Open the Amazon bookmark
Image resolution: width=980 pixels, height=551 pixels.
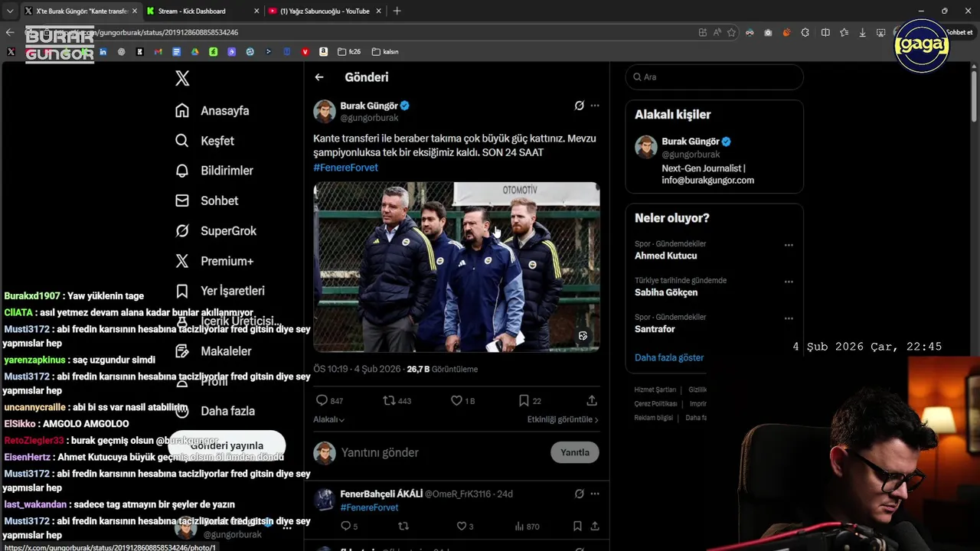[x=323, y=52]
